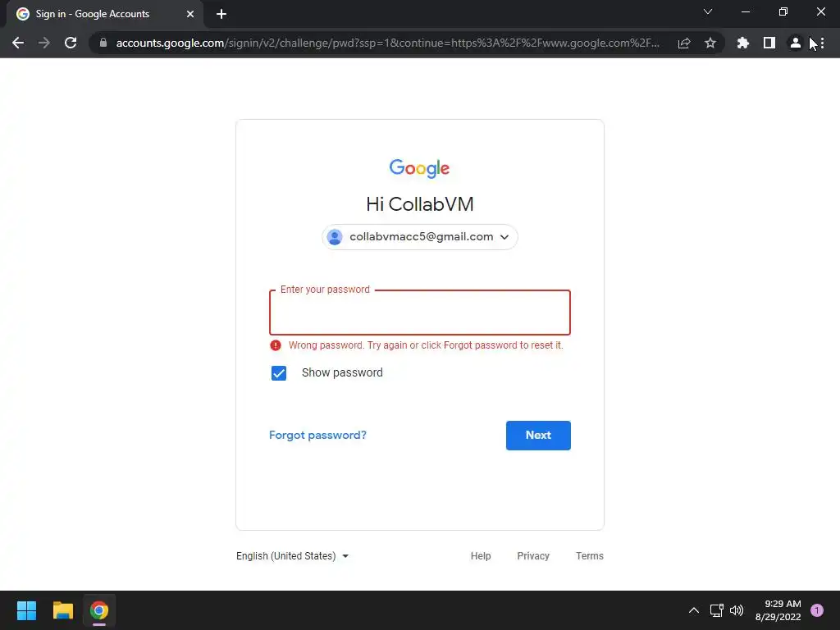Select the Sign in - Google Accounts tab
Image resolution: width=840 pixels, height=630 pixels.
[x=104, y=14]
